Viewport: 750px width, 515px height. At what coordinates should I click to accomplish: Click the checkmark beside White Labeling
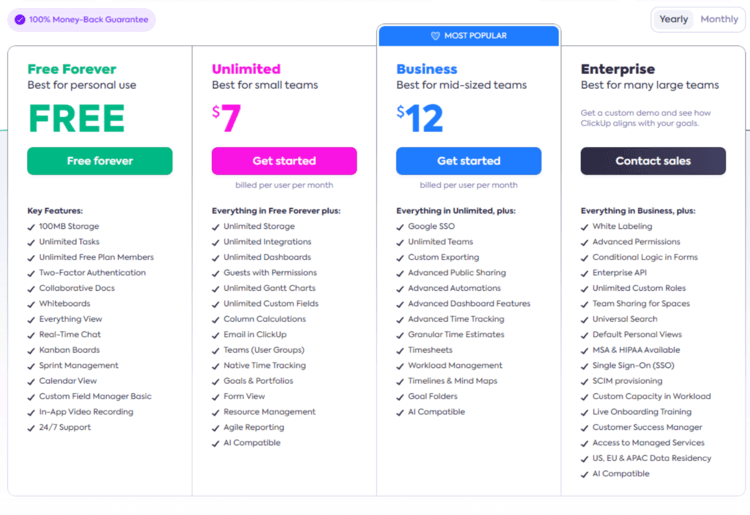585,227
